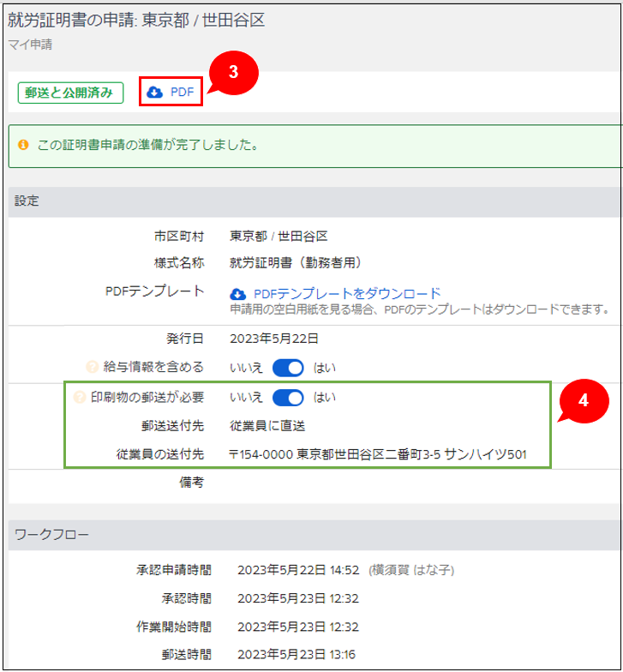
Task: Open the PDFテンプレートをダウンロード link
Action: coord(347,293)
